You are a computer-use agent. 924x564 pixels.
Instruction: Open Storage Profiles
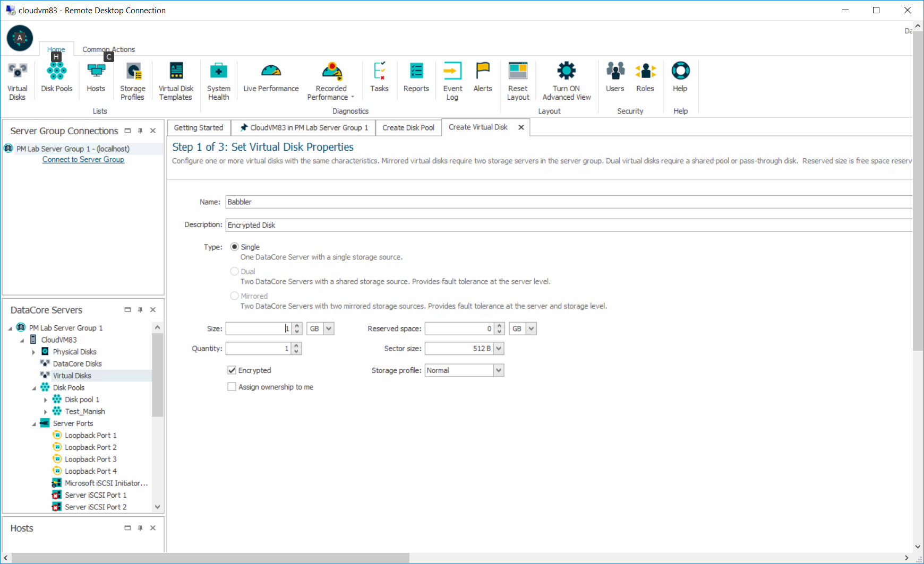tap(132, 79)
